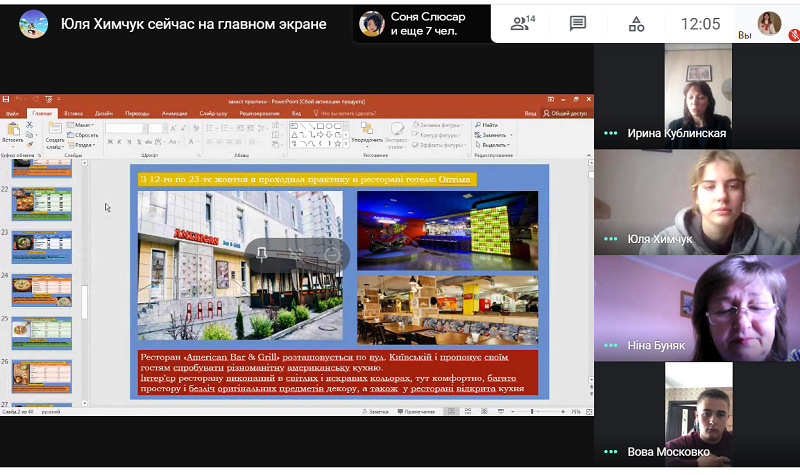Collapse the ribbon with the chevron
The image size is (800, 475).
(589, 155)
